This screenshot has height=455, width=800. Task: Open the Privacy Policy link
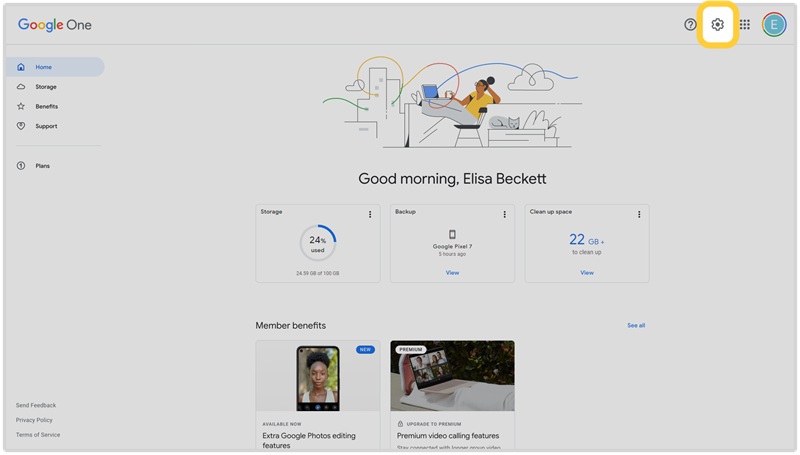pyautogui.click(x=34, y=420)
